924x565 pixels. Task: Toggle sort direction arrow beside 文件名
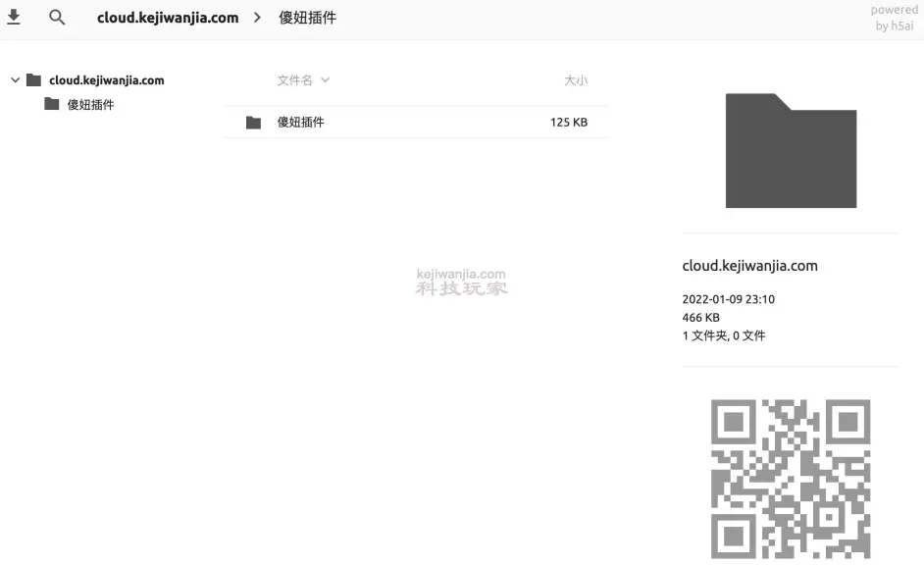326,80
